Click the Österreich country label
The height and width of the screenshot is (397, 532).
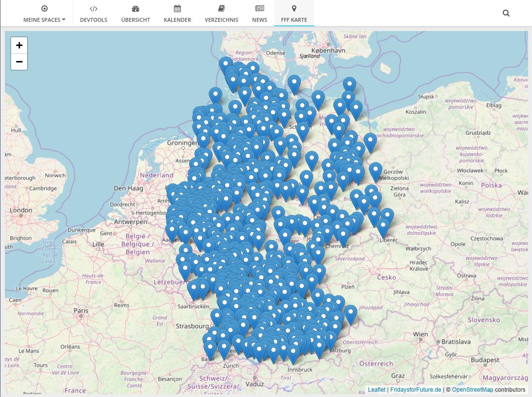pyautogui.click(x=376, y=364)
